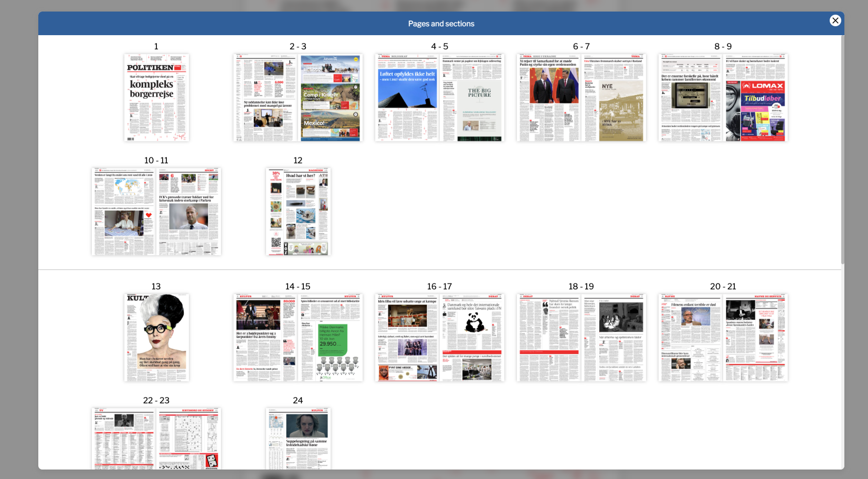This screenshot has height=479, width=868.
Task: Open pages 16 - 17 spread thumbnail
Action: pyautogui.click(x=440, y=338)
